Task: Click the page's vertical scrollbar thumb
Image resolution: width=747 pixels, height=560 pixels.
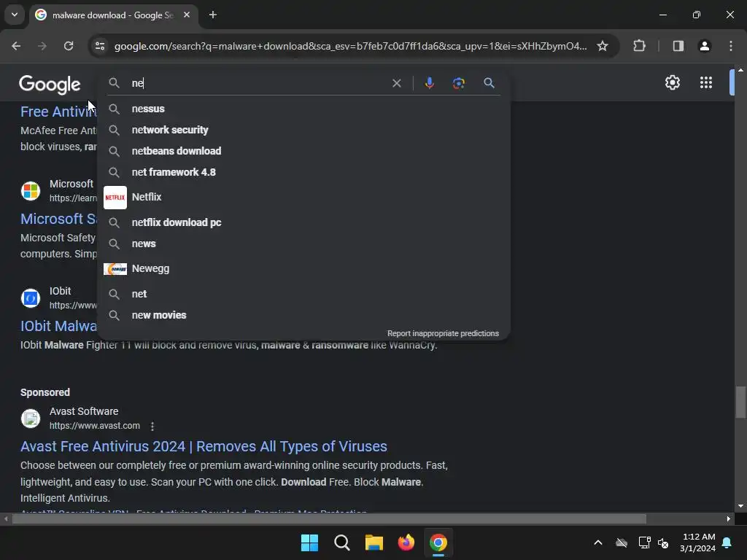Action: click(740, 402)
